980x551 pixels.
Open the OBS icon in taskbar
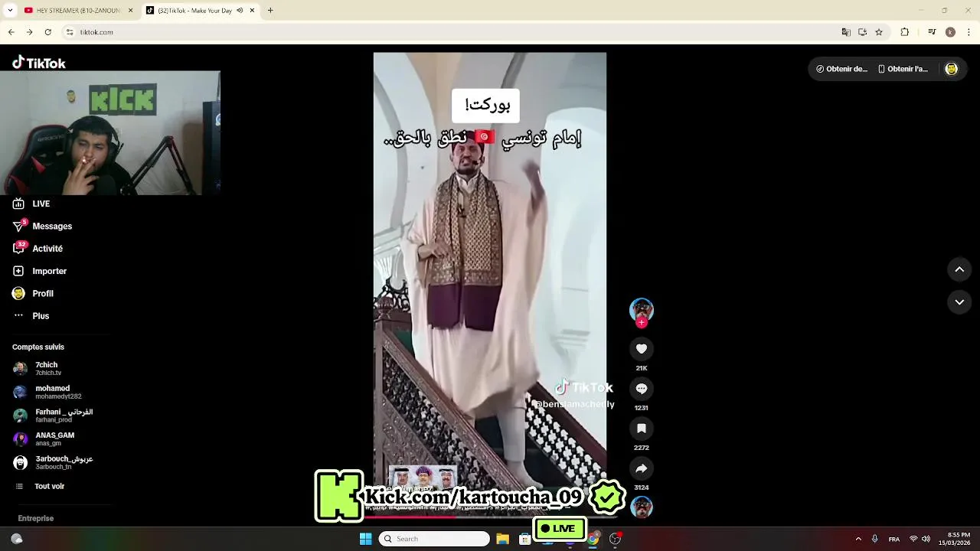pos(616,539)
